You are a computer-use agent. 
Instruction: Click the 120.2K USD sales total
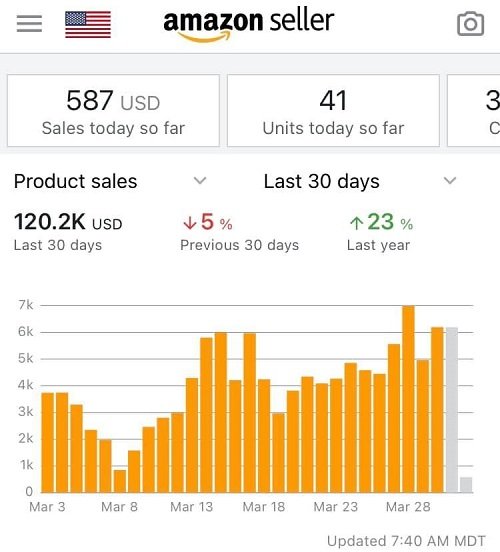pos(68,222)
